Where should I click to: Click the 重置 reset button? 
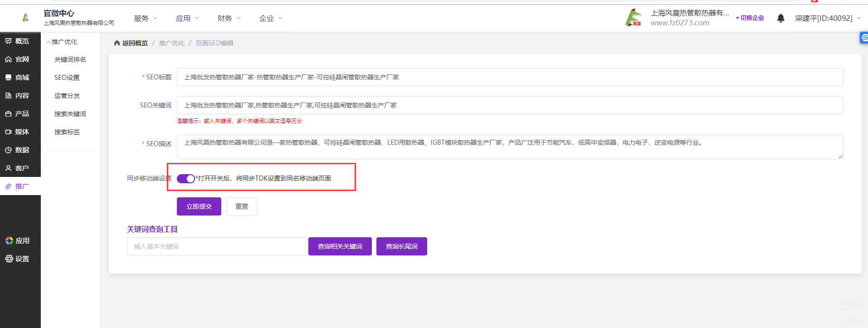click(x=242, y=206)
